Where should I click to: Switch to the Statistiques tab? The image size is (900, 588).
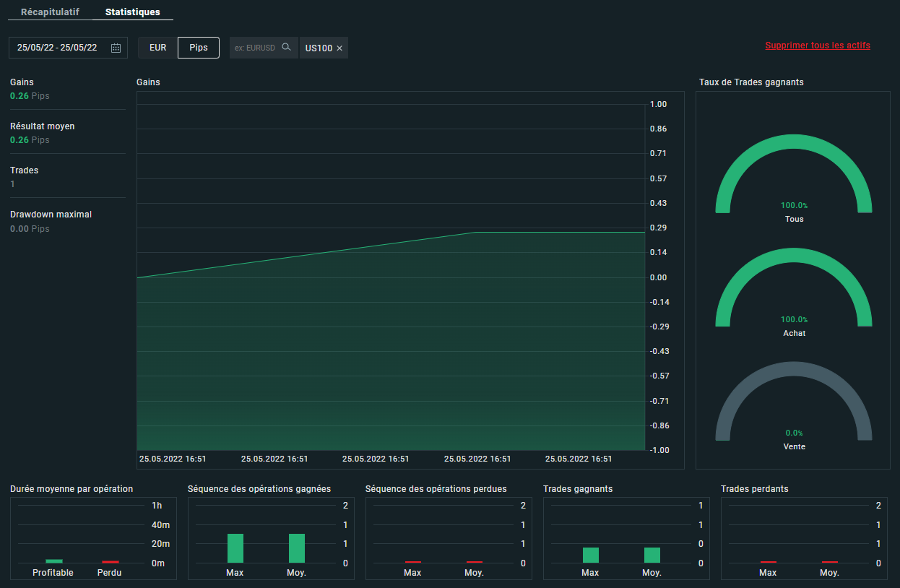[133, 12]
